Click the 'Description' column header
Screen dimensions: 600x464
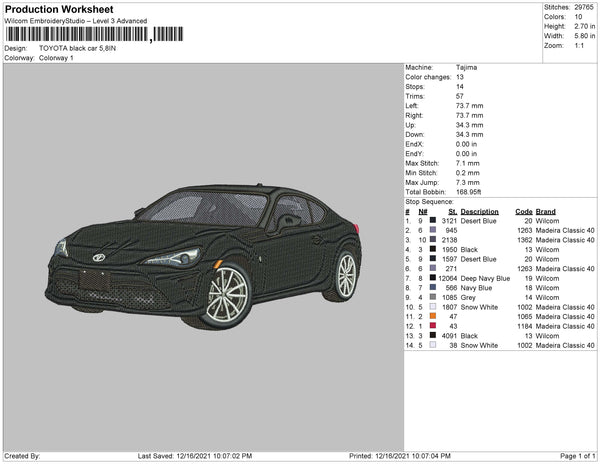(479, 212)
